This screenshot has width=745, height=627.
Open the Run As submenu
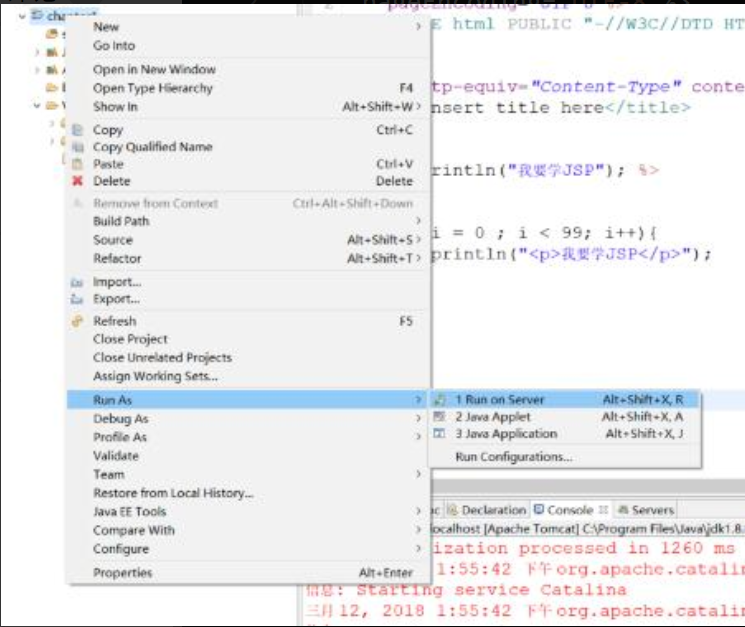click(x=248, y=400)
